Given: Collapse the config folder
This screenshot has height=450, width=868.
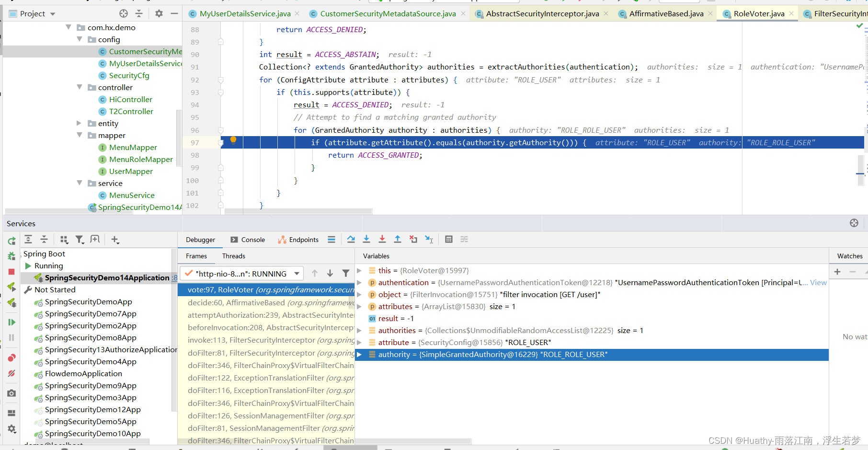Looking at the screenshot, I should (x=80, y=39).
